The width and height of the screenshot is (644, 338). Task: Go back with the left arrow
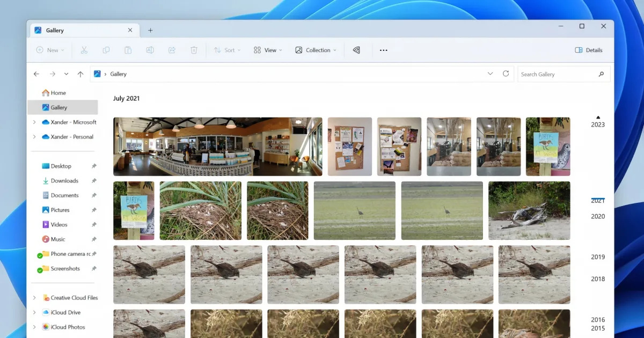(36, 74)
